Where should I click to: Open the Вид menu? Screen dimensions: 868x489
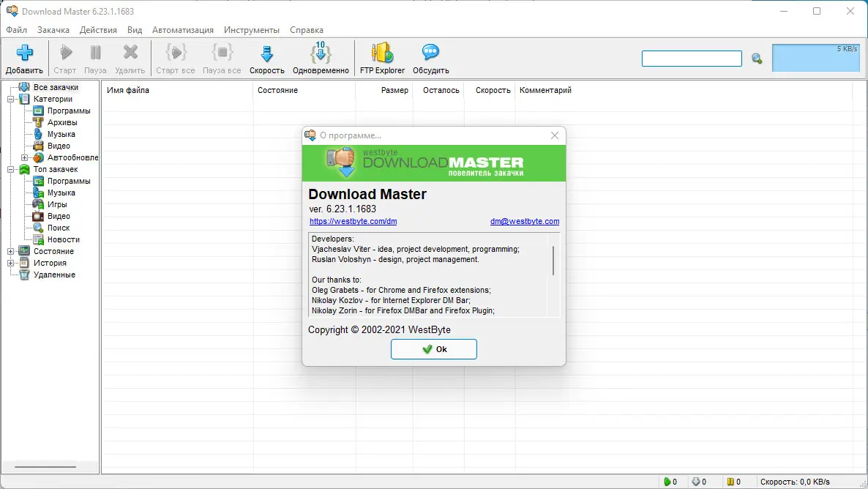pos(135,30)
